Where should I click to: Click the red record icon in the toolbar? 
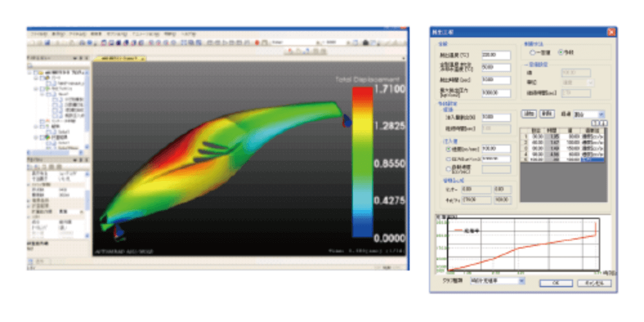point(256,43)
